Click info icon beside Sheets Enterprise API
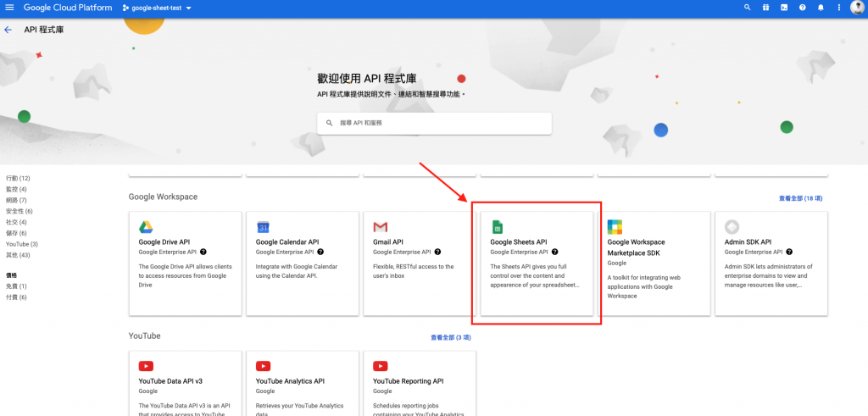 554,252
